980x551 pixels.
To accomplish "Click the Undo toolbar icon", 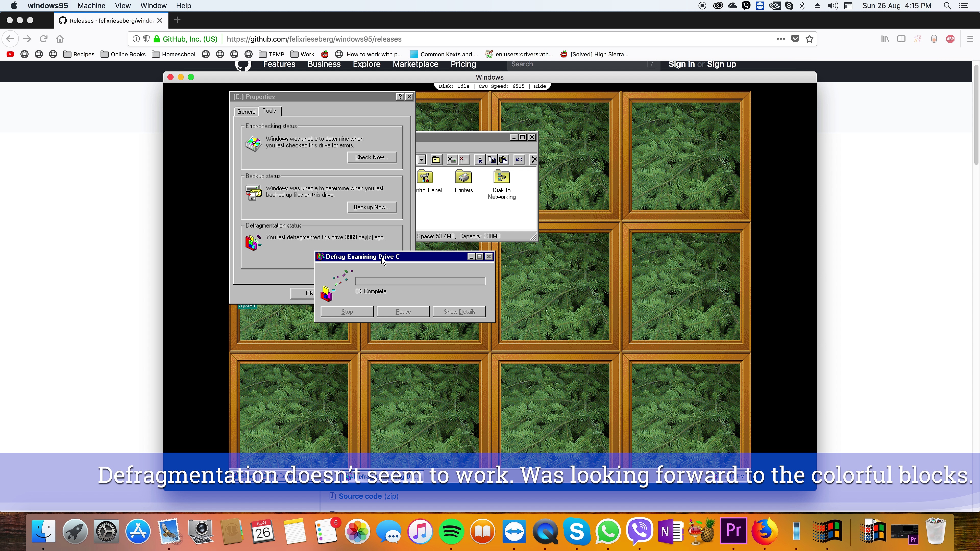I will [519, 160].
